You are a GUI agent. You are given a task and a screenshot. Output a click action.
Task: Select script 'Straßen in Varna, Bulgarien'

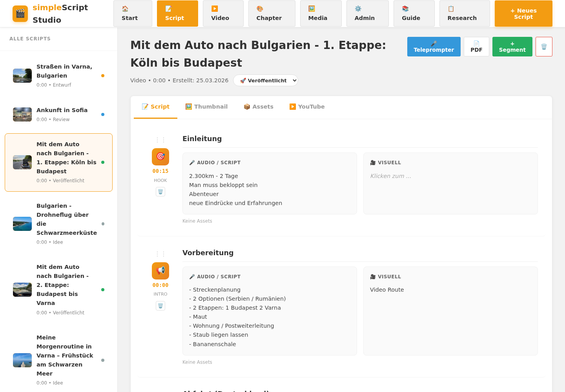pyautogui.click(x=58, y=76)
